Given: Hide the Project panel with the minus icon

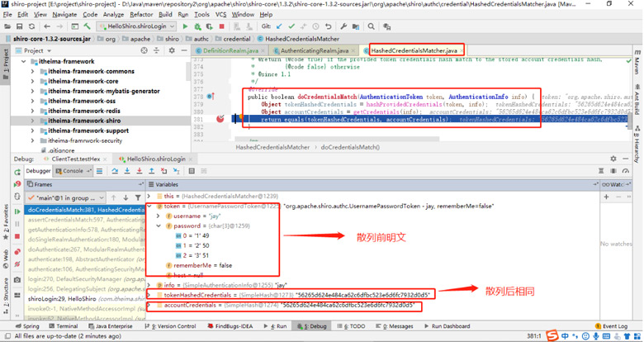Looking at the screenshot, I should pos(184,50).
